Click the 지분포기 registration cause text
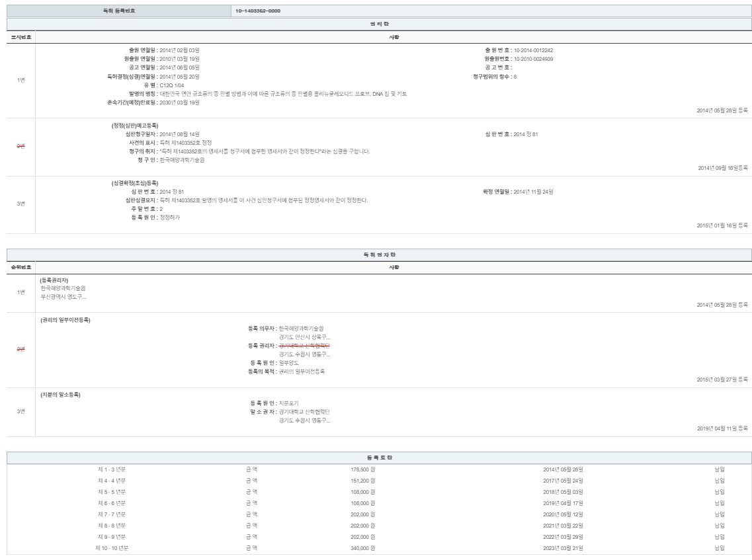The height and width of the screenshot is (560, 752). pos(288,403)
